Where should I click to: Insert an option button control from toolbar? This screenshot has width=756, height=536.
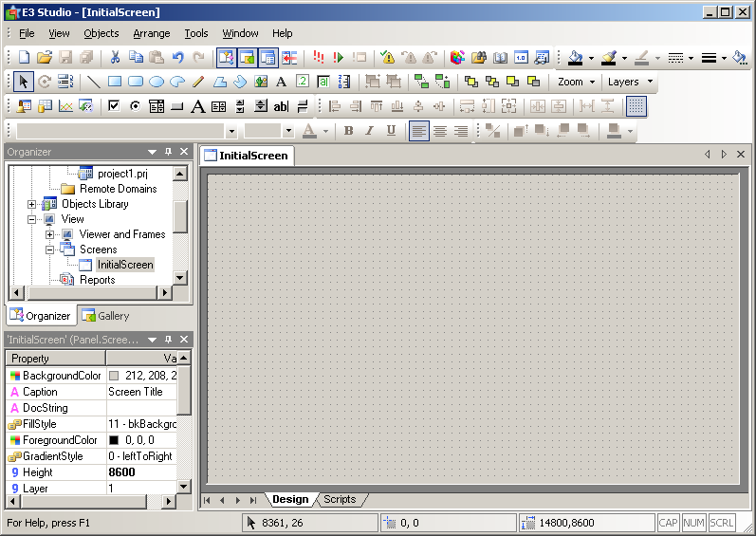[135, 106]
